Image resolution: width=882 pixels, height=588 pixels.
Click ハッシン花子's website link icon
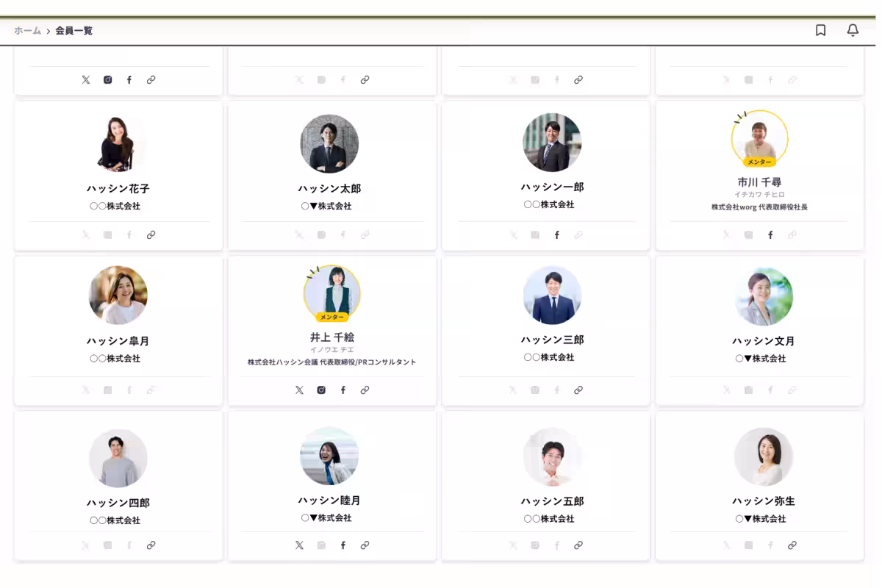coord(151,235)
